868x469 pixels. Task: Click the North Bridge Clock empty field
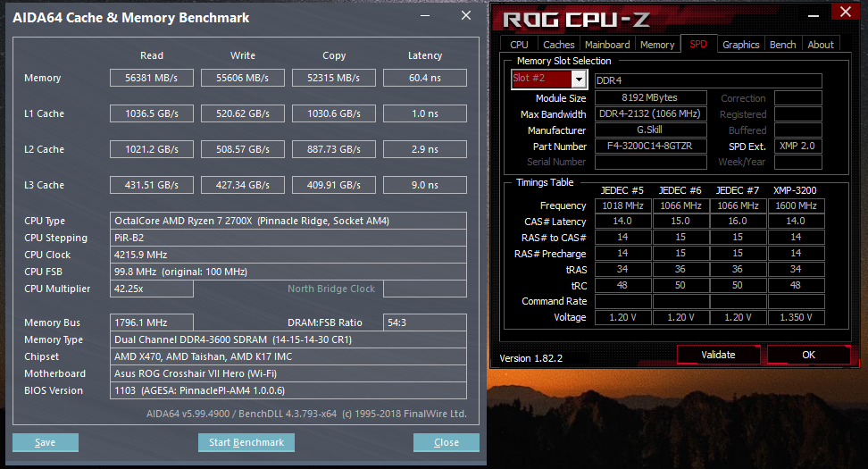point(425,289)
